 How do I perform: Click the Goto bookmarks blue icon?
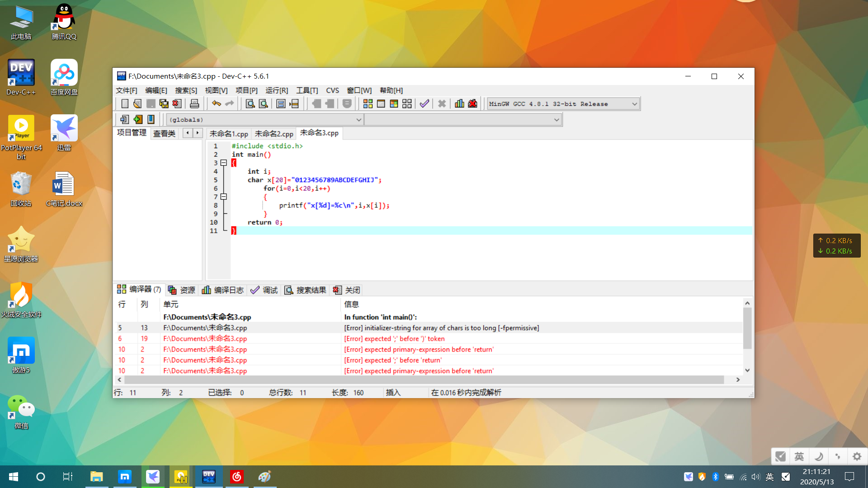(x=151, y=119)
